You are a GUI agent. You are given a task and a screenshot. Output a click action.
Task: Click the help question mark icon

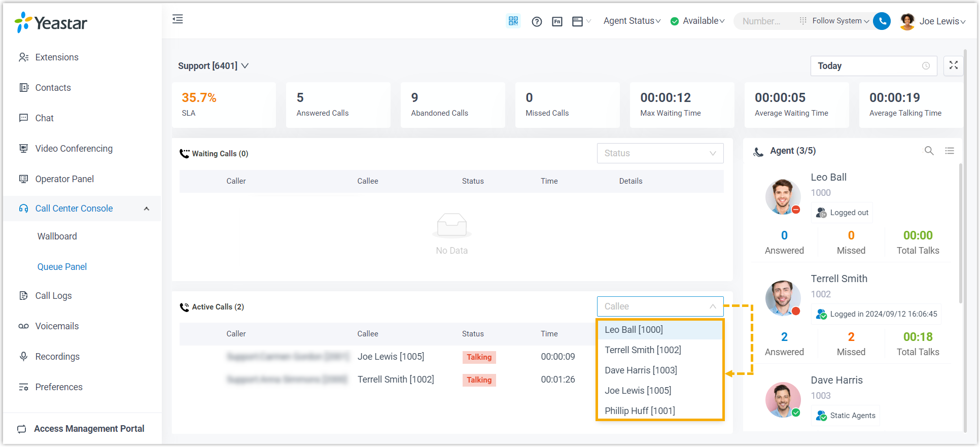537,21
